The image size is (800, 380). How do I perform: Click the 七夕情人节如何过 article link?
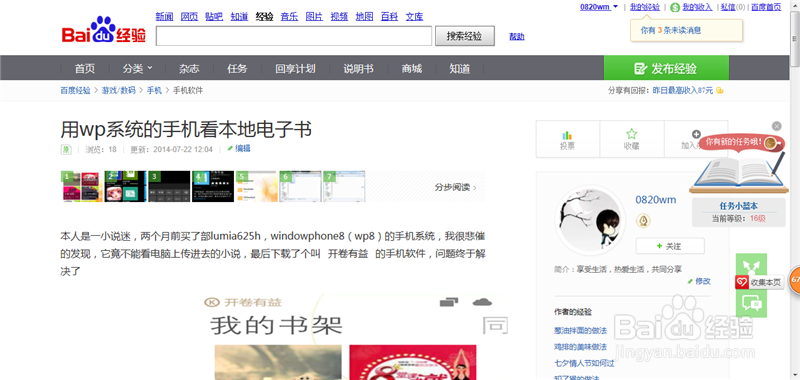click(584, 363)
